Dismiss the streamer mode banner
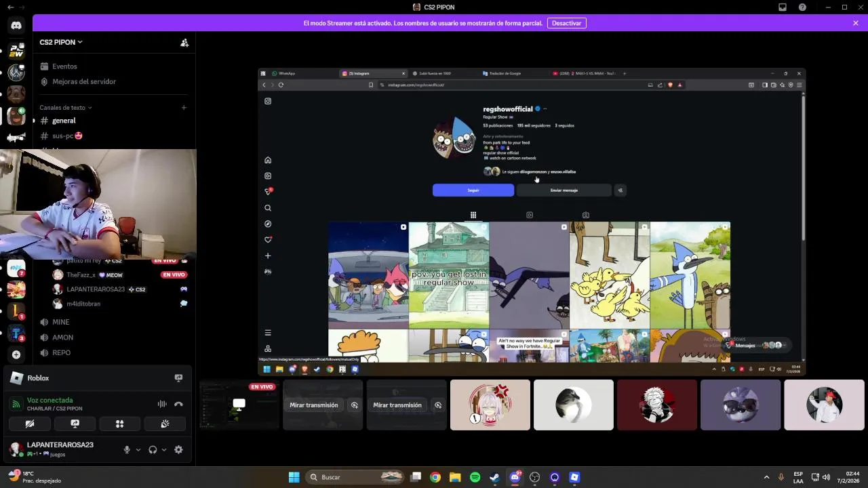Screen dimensions: 868x488 (x=856, y=23)
